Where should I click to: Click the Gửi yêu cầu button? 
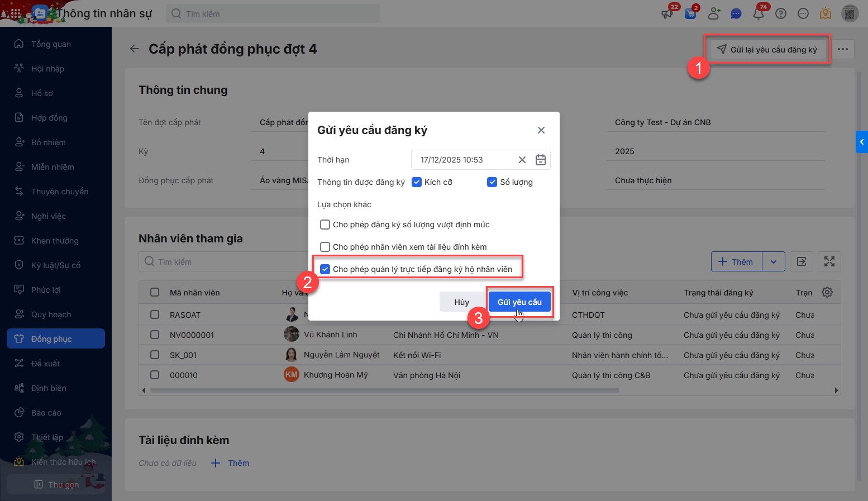point(519,302)
